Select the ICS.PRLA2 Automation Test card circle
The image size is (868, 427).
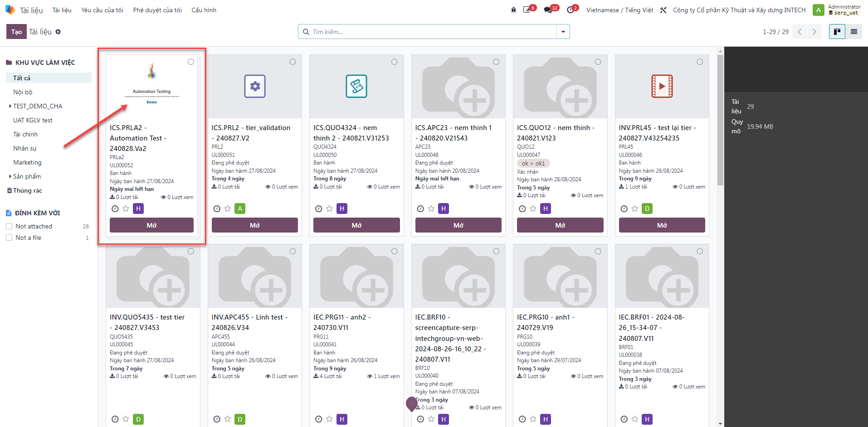coord(191,62)
